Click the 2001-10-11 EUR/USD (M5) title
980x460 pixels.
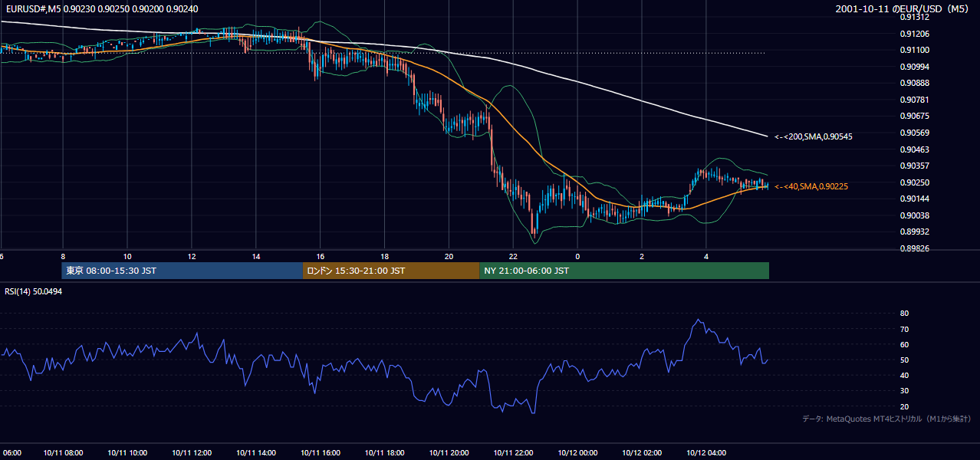pos(901,8)
